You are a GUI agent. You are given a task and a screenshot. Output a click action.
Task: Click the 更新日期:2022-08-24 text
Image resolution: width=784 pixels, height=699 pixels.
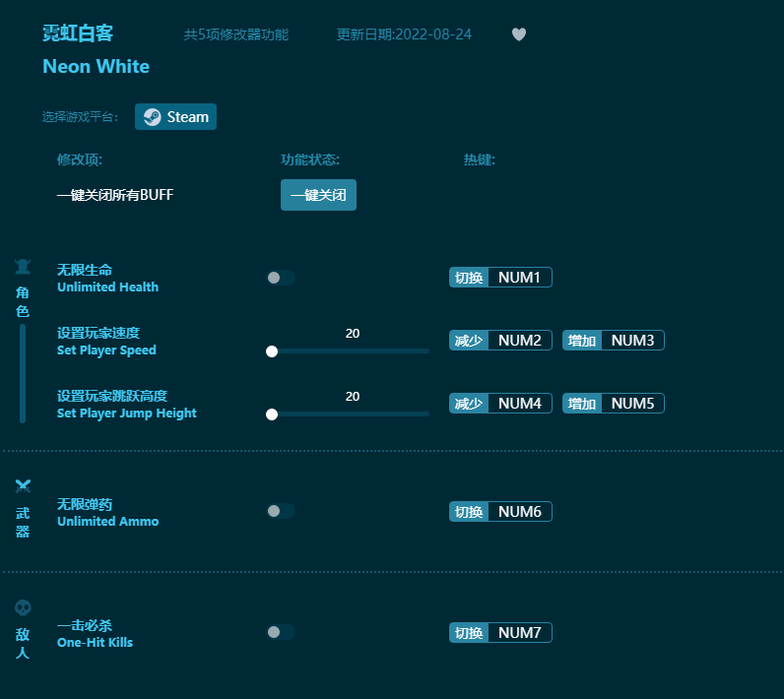[404, 34]
